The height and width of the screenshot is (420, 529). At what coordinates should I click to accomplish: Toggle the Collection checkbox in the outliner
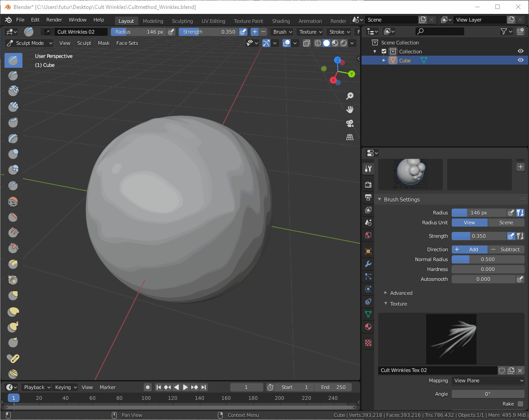click(x=384, y=51)
